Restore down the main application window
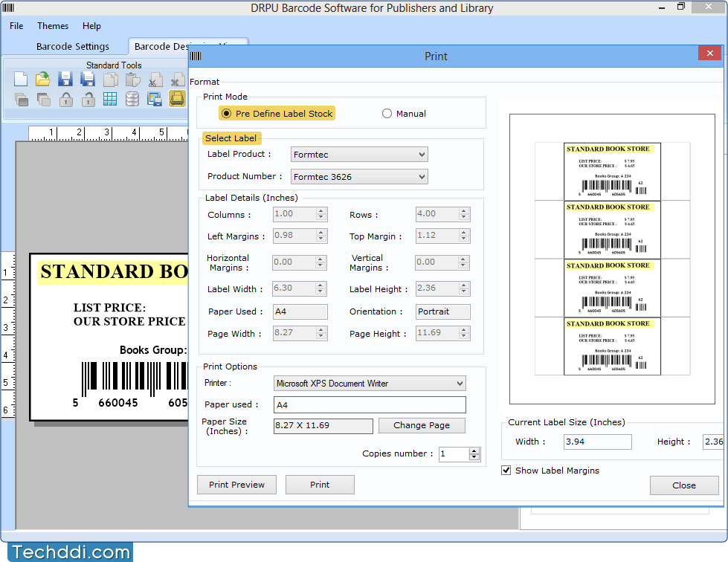 680,7
